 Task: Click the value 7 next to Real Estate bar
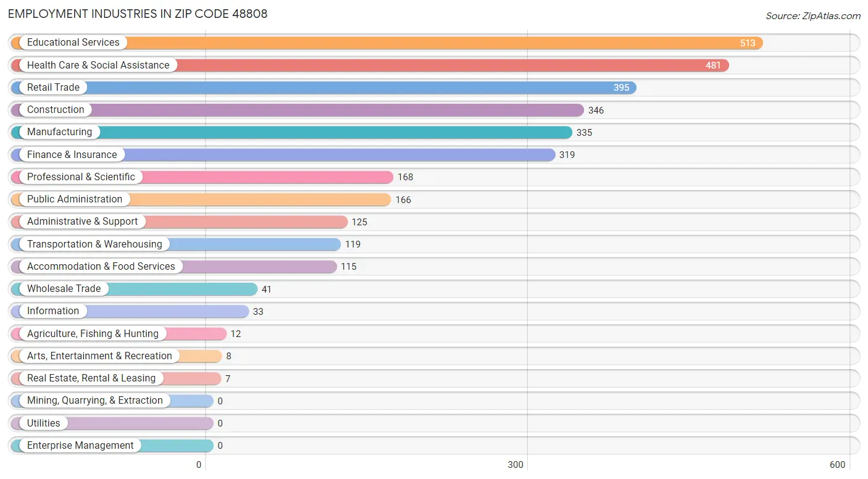click(x=228, y=379)
